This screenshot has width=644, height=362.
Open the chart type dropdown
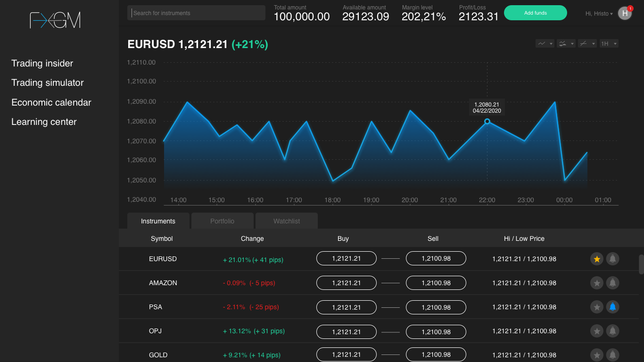(545, 43)
